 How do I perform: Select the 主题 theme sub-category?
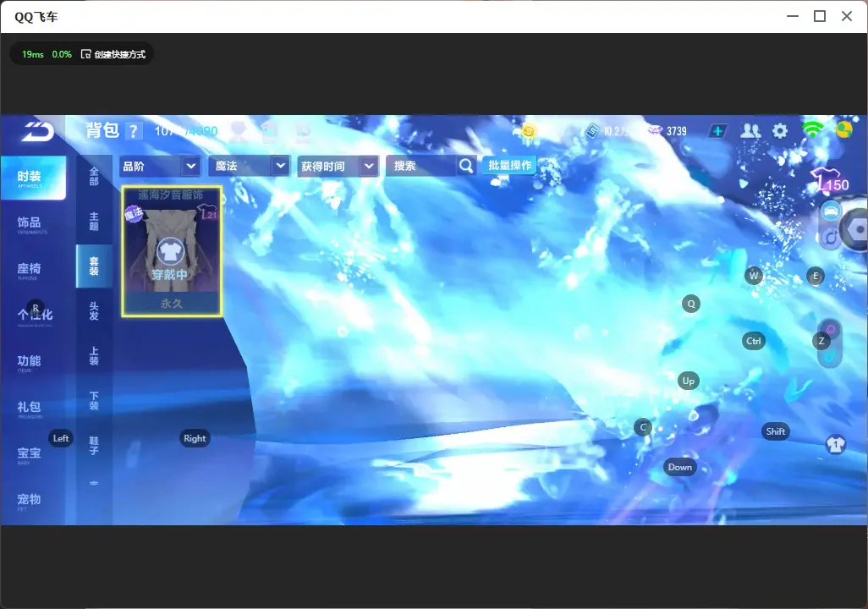click(94, 222)
